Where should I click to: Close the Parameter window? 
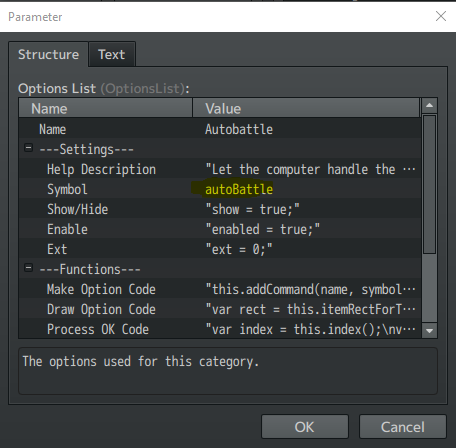coord(441,16)
